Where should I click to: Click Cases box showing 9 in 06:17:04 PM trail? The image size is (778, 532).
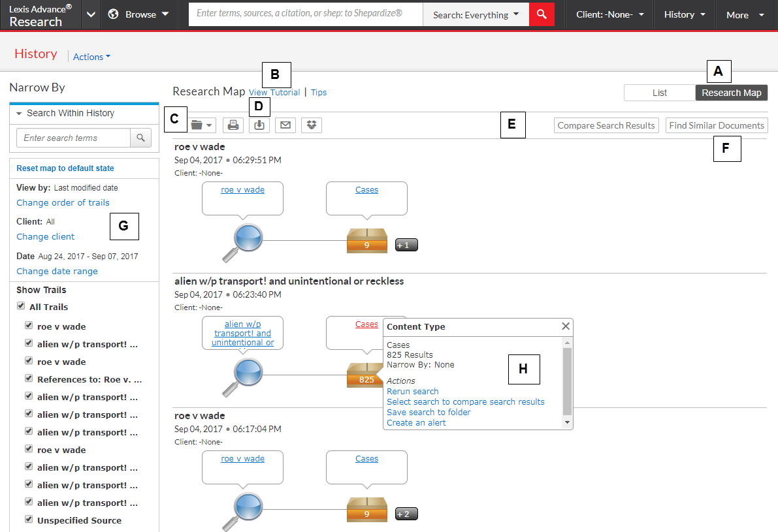(366, 510)
